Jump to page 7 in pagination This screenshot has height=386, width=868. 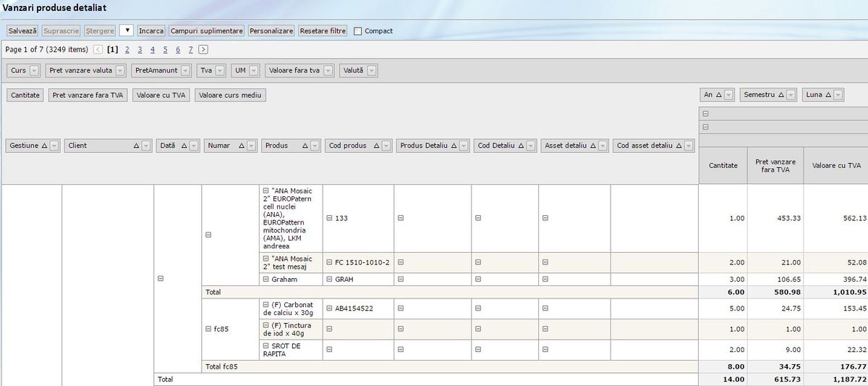(190, 50)
